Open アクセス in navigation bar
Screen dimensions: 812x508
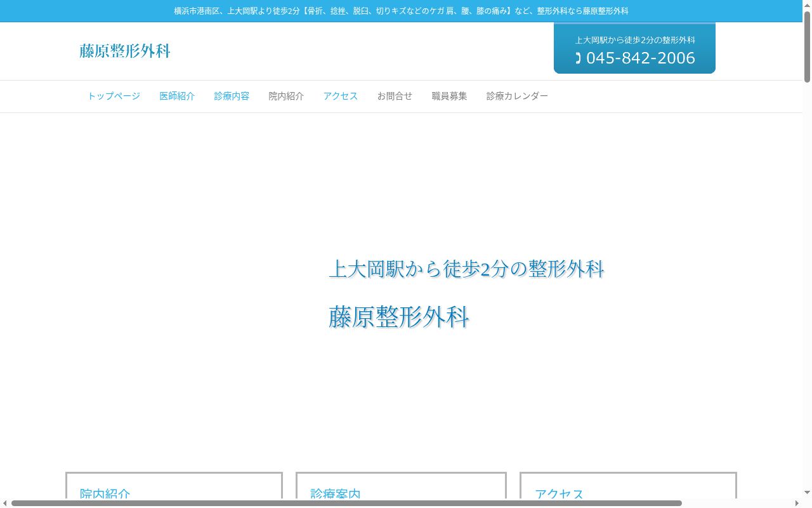(x=341, y=97)
